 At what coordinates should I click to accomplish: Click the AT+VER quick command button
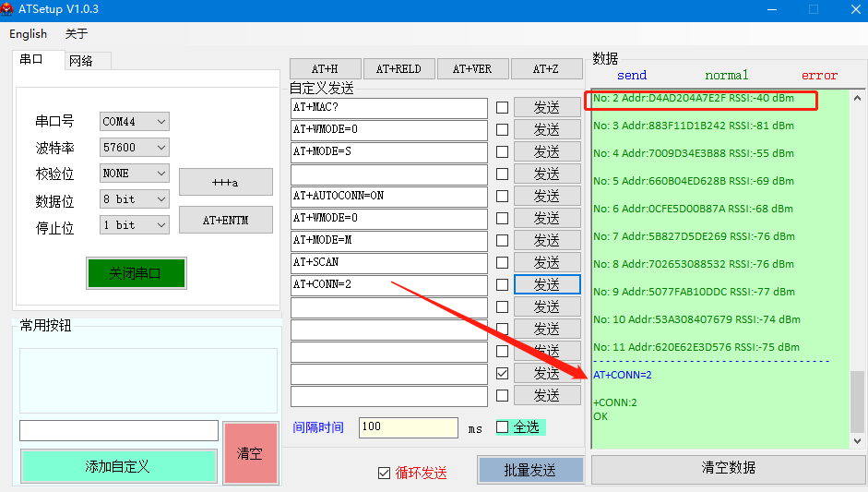[471, 69]
